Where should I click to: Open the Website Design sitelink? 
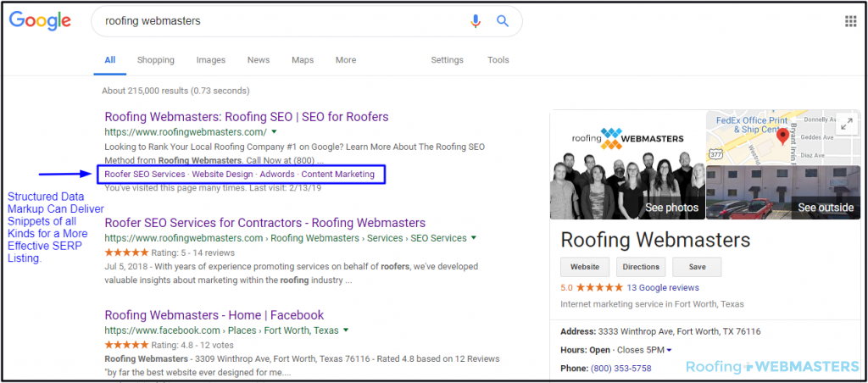tap(223, 174)
